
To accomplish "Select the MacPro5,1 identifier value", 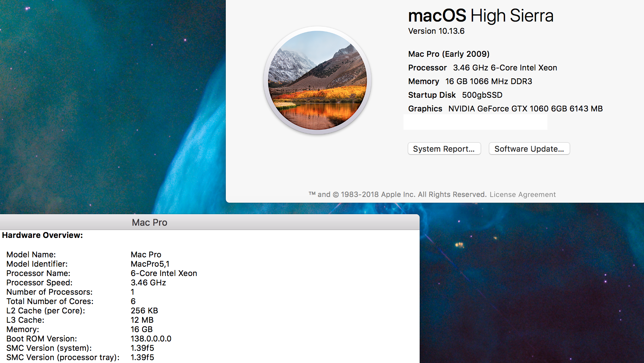I will 150,264.
